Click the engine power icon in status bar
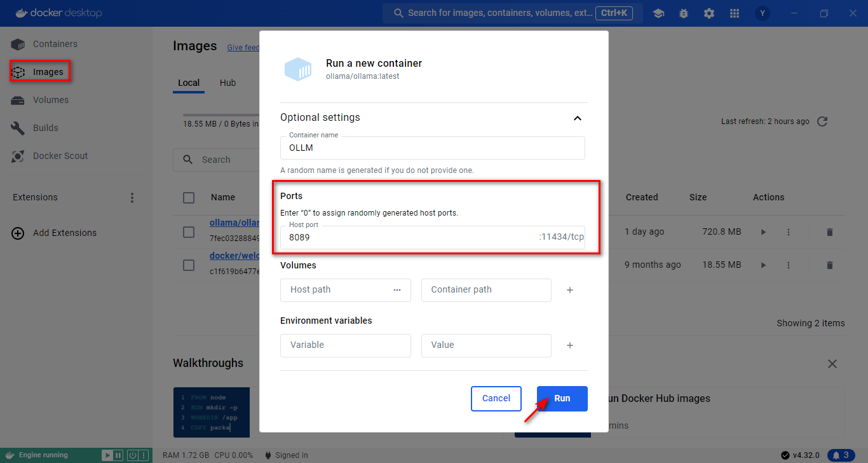 coord(133,455)
